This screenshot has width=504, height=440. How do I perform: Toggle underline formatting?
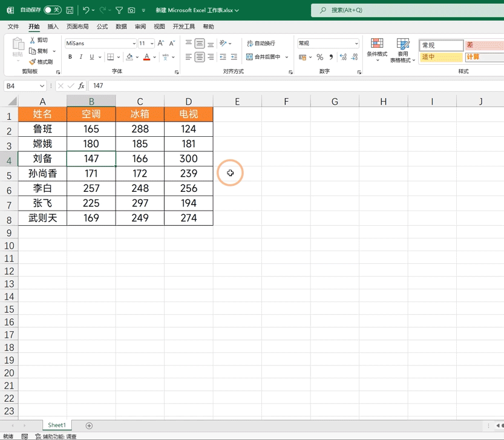(x=91, y=57)
